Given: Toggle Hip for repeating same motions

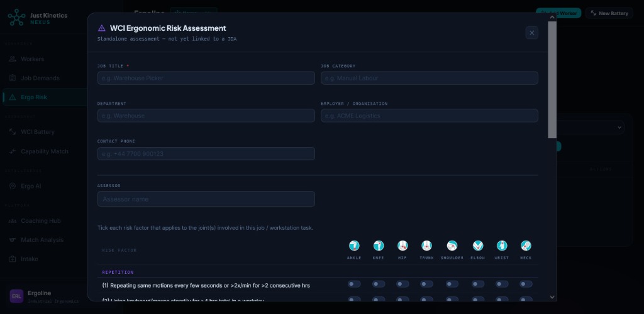Looking at the screenshot, I should click(x=402, y=284).
